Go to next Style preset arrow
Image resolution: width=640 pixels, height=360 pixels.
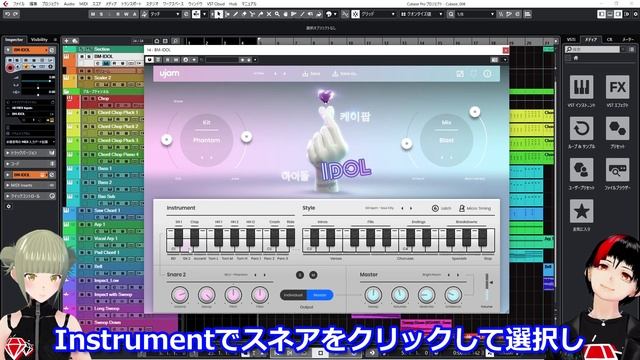tap(411, 208)
